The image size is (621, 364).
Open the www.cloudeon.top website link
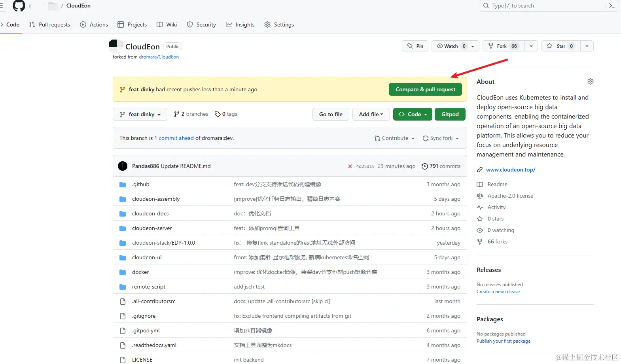[x=511, y=170]
